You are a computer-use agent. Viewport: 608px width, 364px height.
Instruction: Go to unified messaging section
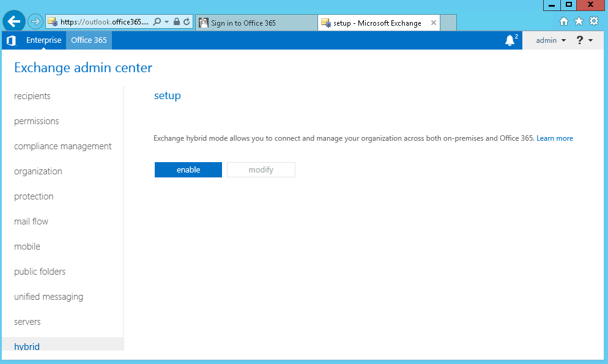(x=48, y=297)
